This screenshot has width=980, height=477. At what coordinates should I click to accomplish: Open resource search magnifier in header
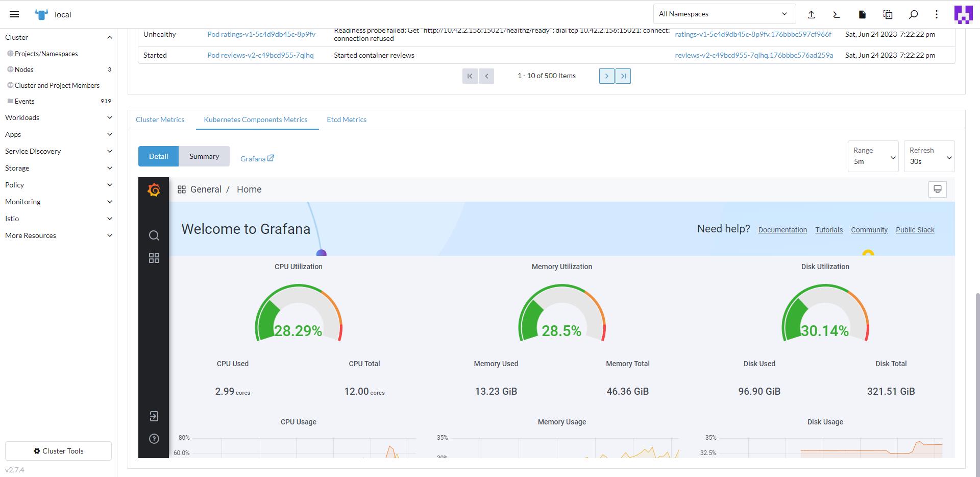[x=913, y=14]
